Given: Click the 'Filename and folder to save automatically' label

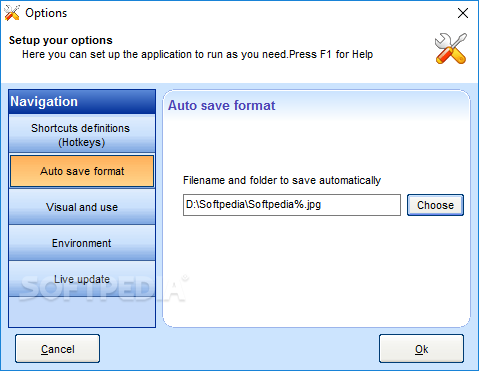Looking at the screenshot, I should coord(282,180).
